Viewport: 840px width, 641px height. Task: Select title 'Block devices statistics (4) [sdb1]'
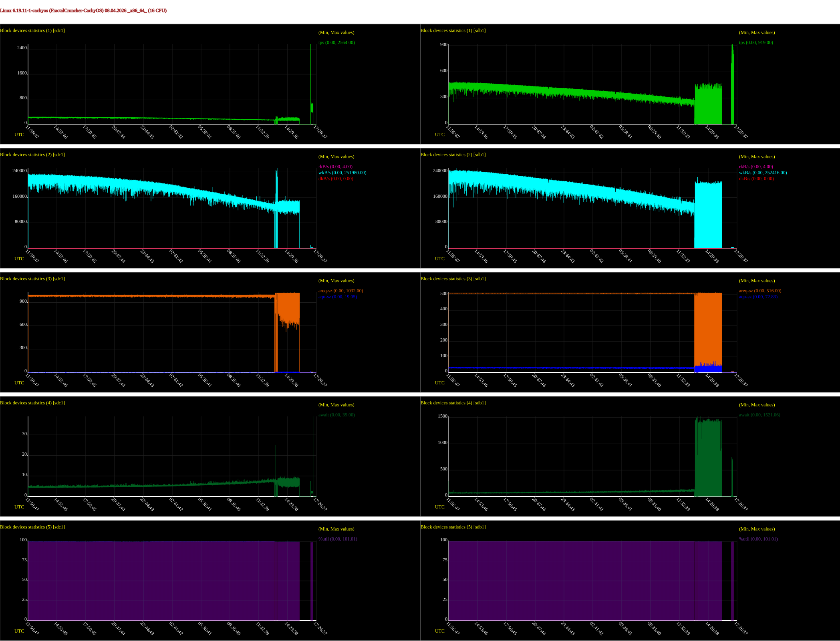[x=453, y=403]
